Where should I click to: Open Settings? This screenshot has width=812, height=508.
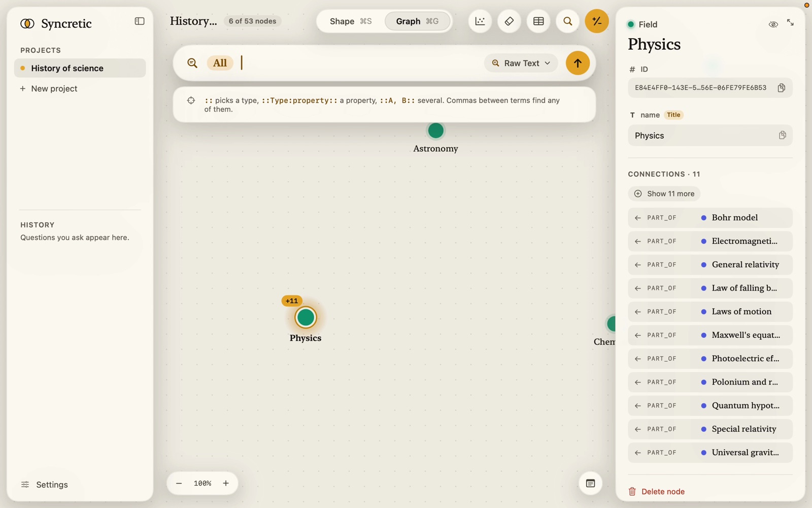44,485
